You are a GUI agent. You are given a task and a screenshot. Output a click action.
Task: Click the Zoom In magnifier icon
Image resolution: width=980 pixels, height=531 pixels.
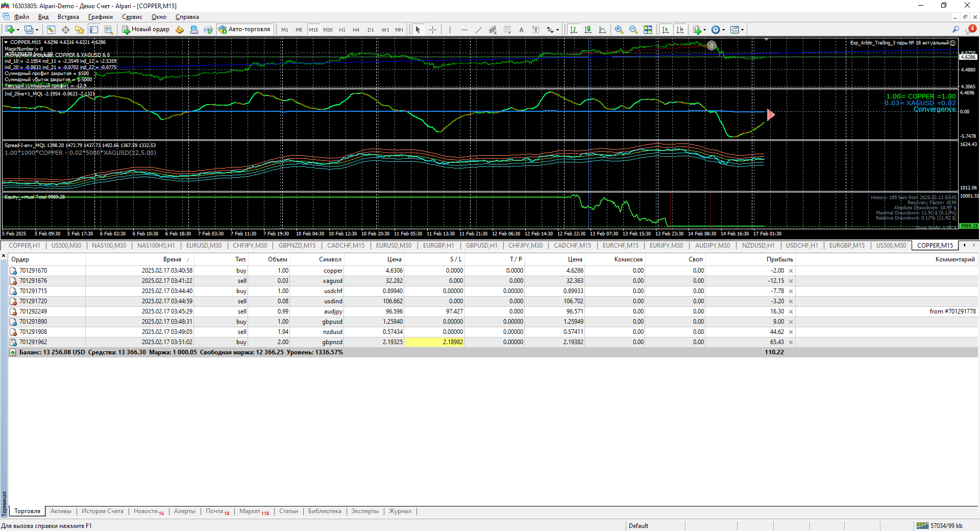coord(619,30)
